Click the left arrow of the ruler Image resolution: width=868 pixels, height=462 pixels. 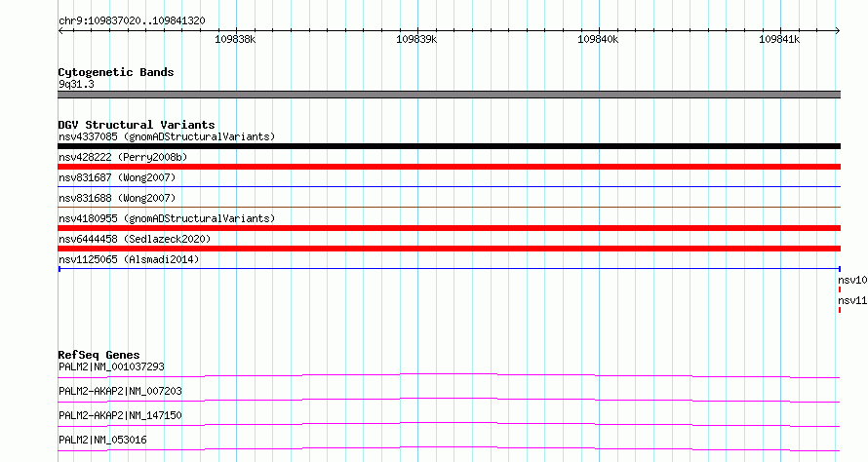pos(60,30)
